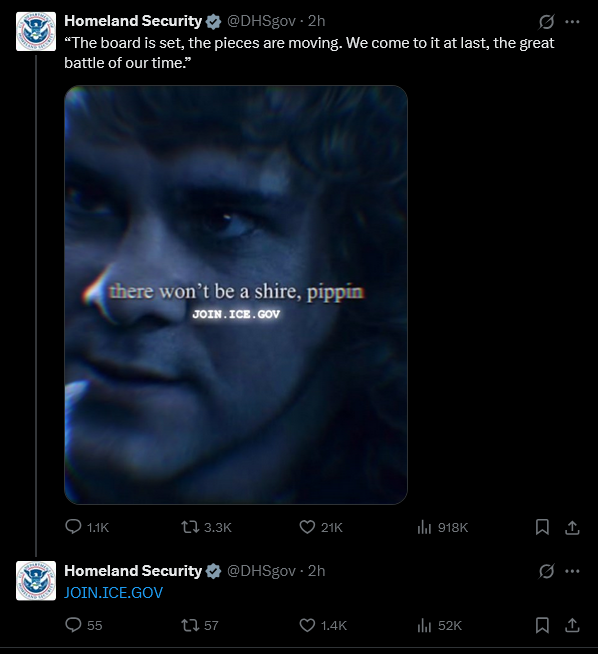The height and width of the screenshot is (654, 598).
Task: Open @DHSgov handle on the first post
Action: [x=261, y=21]
